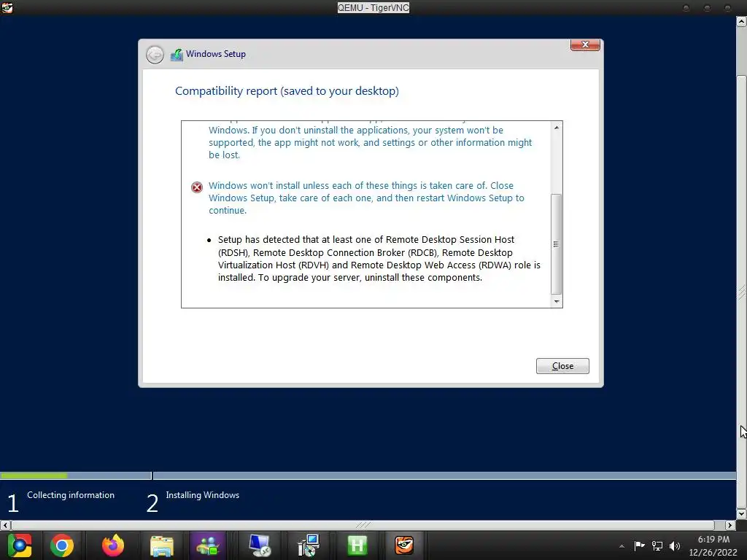Click the red error icon in the report

click(197, 187)
